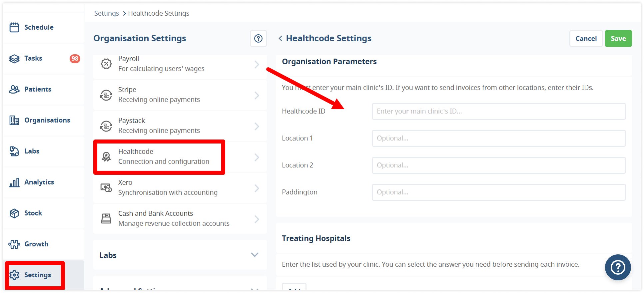
Task: Click the Stock box icon
Action: click(14, 213)
